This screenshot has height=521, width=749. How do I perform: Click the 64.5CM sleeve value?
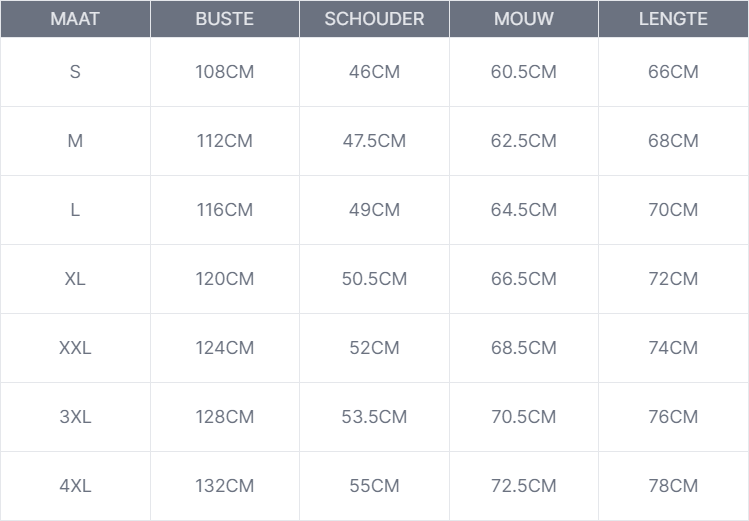(x=523, y=210)
